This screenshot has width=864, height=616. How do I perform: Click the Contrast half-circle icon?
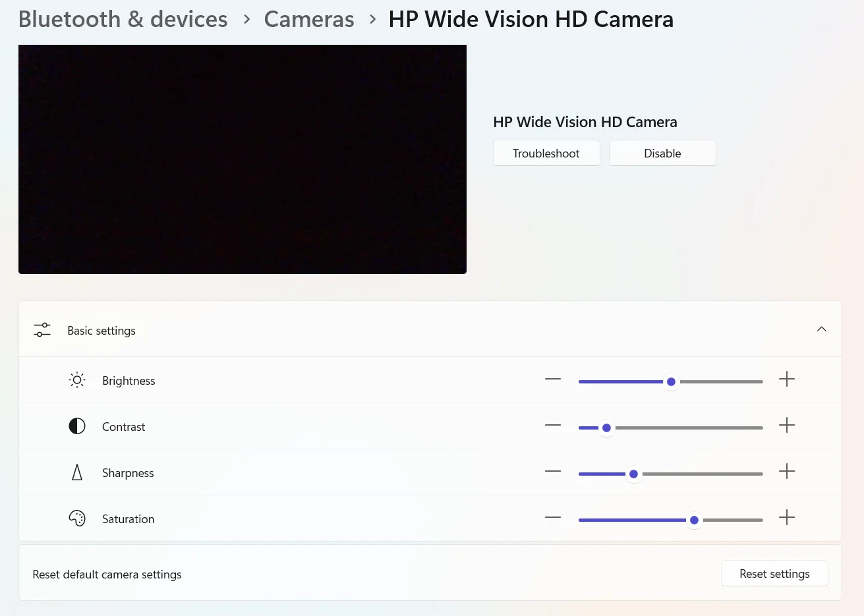tap(77, 426)
